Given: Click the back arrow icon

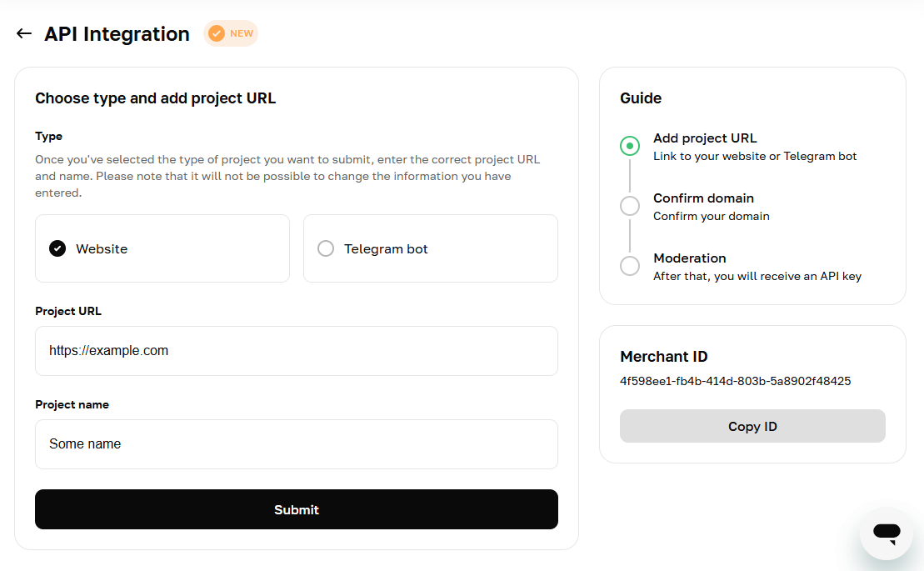Looking at the screenshot, I should [x=23, y=33].
